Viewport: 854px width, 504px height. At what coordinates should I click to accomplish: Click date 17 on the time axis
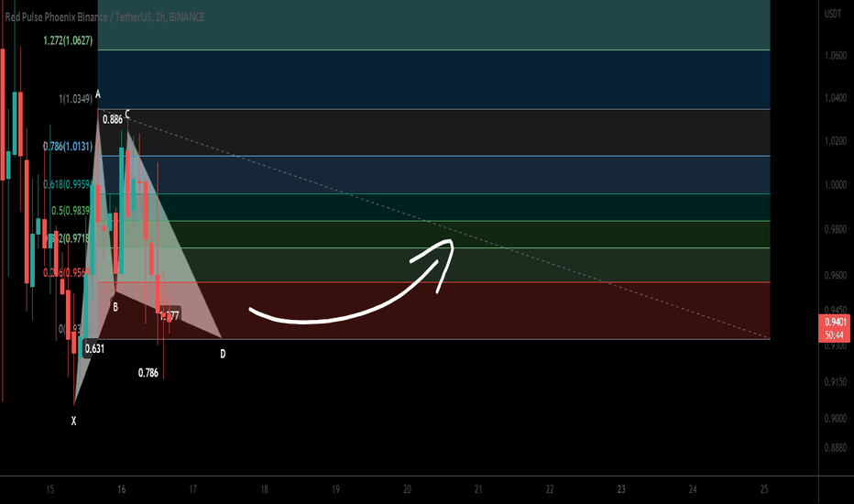192,489
